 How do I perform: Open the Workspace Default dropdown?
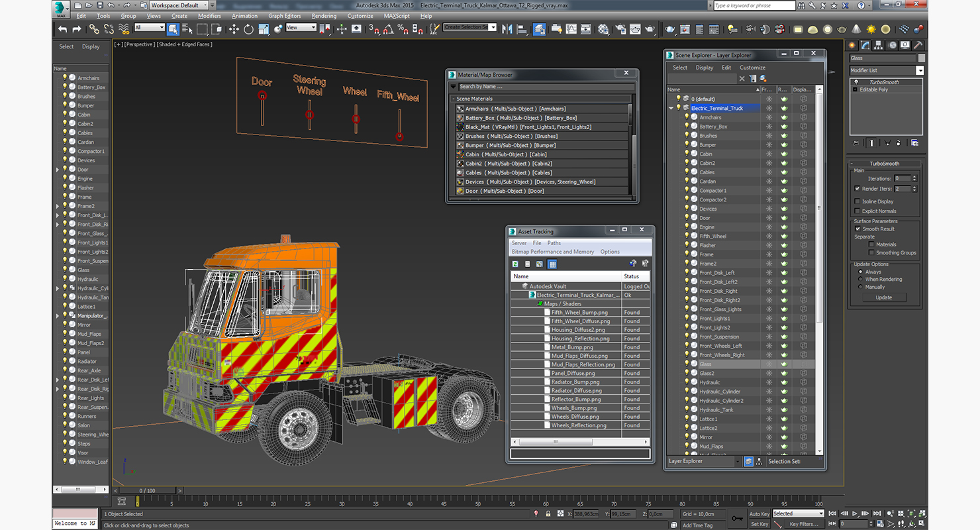(180, 5)
